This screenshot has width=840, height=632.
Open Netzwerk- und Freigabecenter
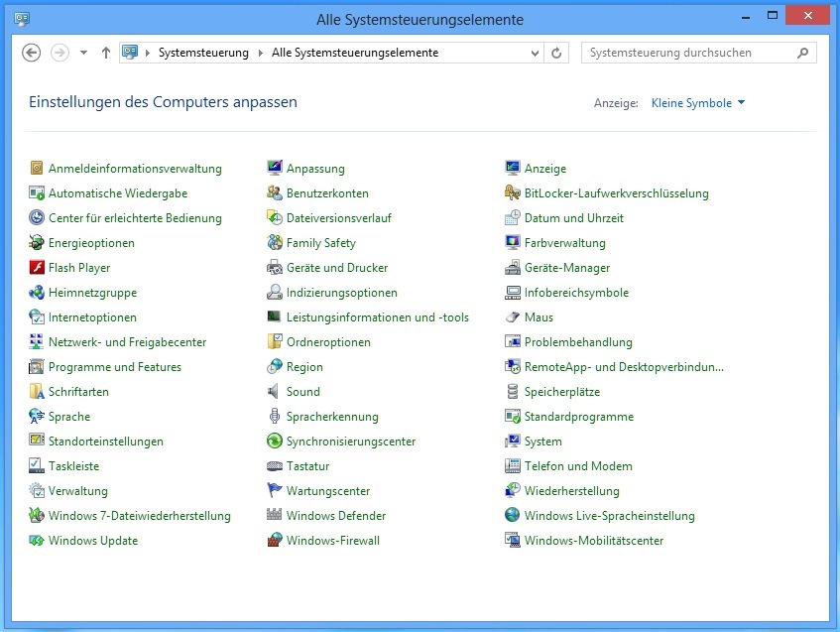(x=127, y=342)
